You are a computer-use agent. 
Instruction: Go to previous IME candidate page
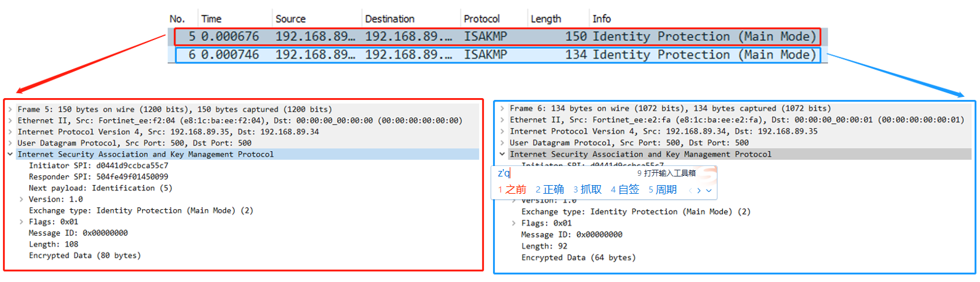coord(690,191)
